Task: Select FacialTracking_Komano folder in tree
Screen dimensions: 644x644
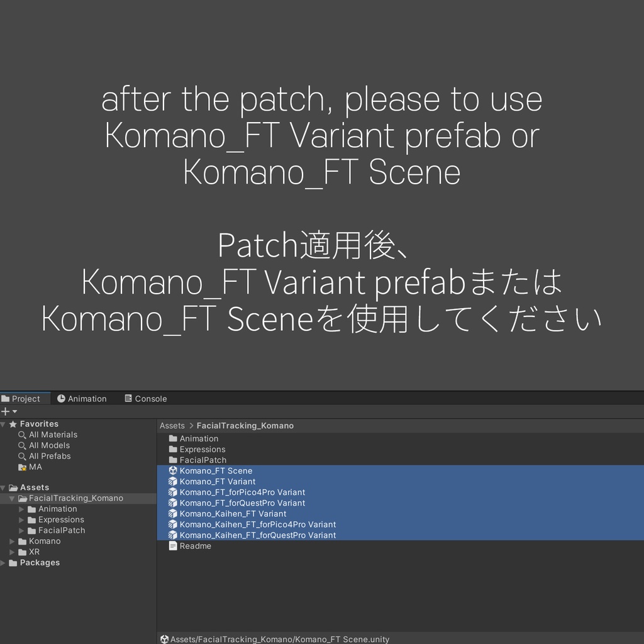Action: pyautogui.click(x=76, y=498)
